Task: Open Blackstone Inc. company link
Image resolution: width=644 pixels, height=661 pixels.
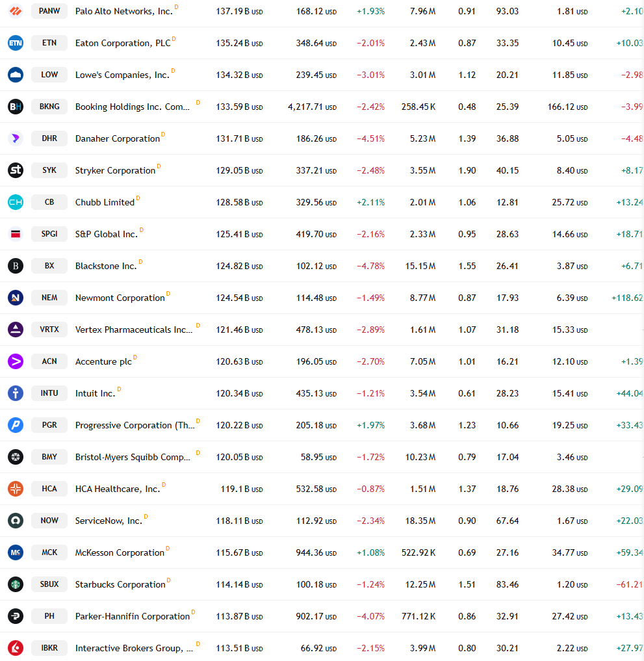Action: pos(106,266)
